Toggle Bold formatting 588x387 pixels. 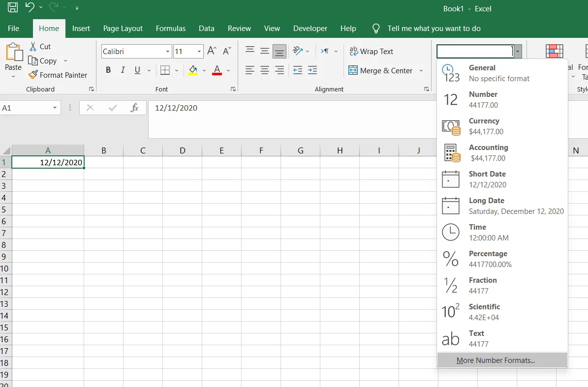point(108,70)
